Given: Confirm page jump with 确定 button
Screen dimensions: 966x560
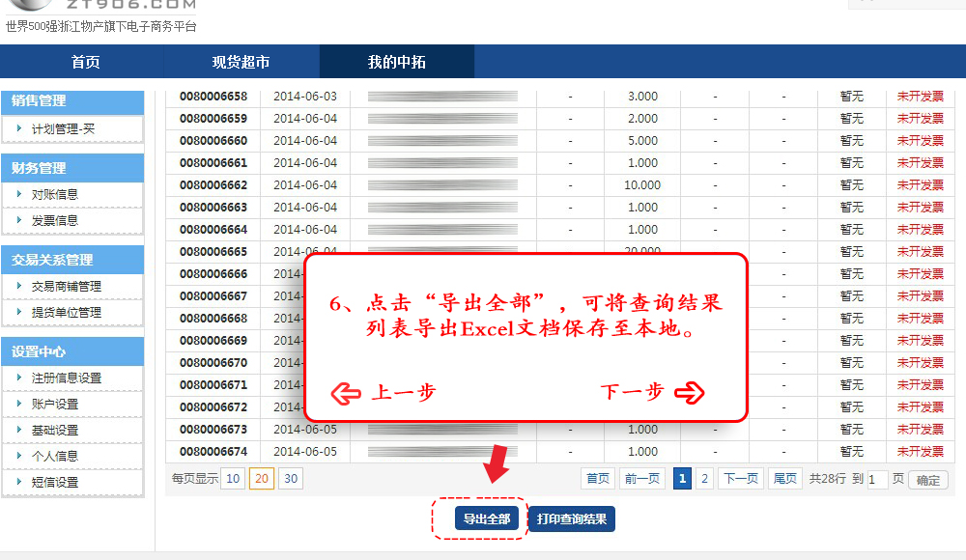Looking at the screenshot, I should (x=927, y=480).
